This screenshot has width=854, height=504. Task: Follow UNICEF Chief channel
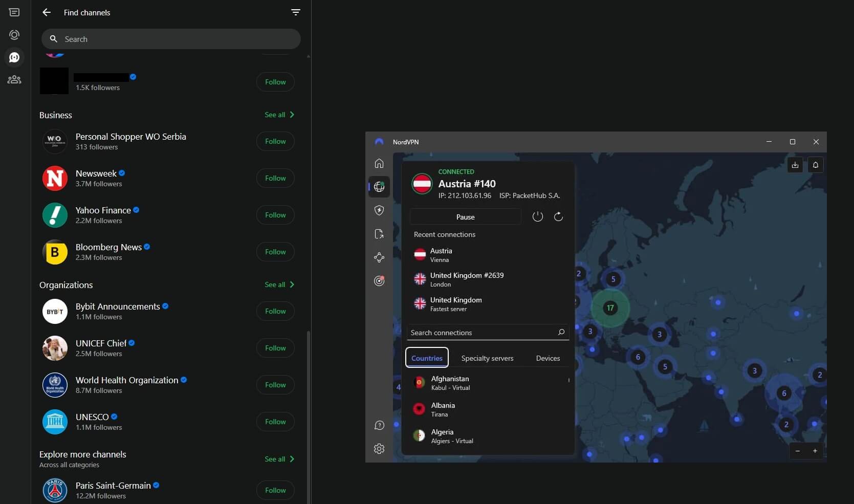[275, 348]
